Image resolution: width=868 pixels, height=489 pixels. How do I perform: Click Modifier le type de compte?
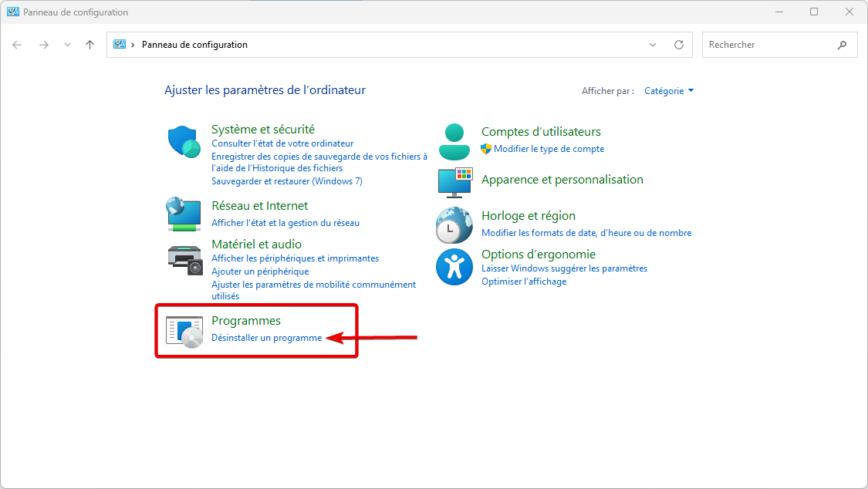(x=549, y=149)
